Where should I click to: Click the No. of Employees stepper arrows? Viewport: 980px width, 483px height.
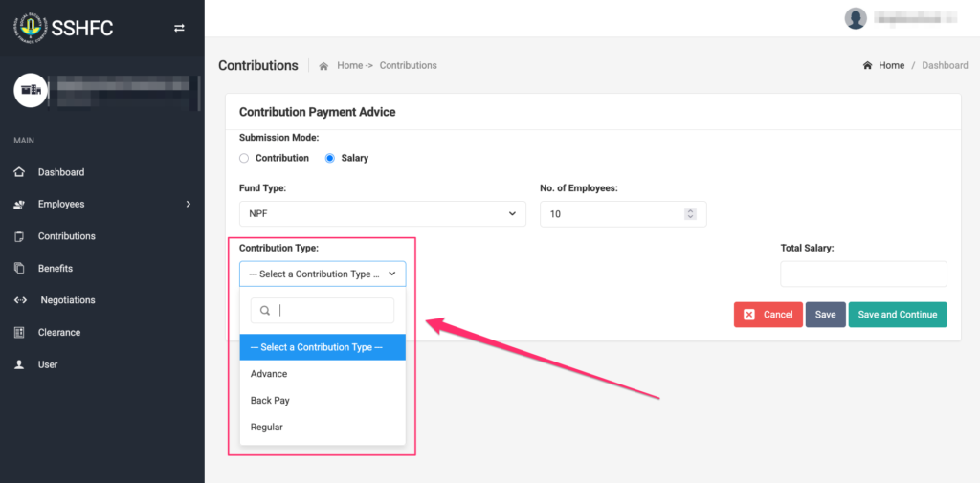tap(690, 214)
